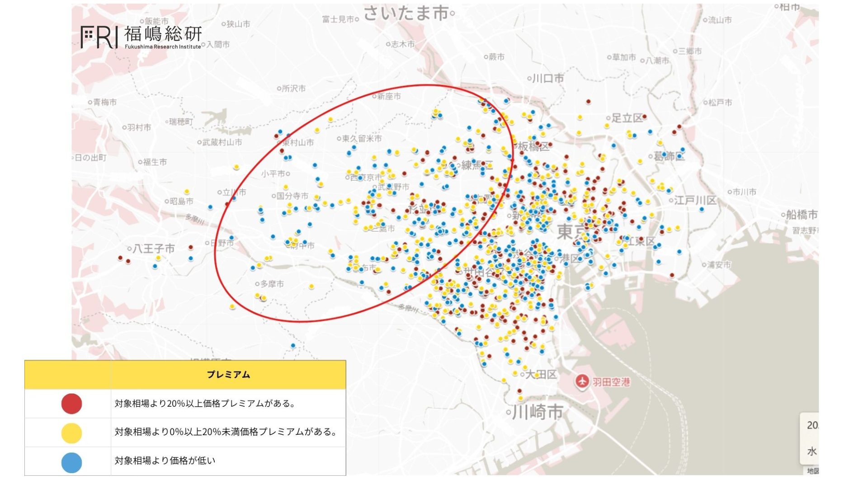Click the weather date card at right edge
Image resolution: width=868 pixels, height=488 pixels.
point(810,438)
